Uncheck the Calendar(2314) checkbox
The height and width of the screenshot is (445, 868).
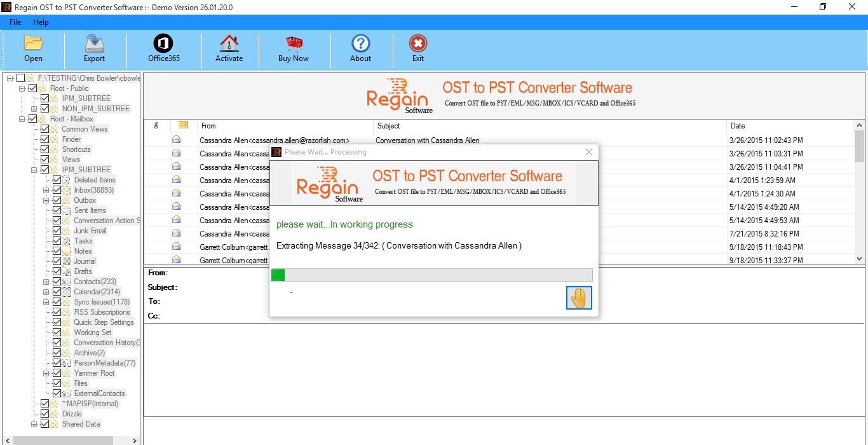pyautogui.click(x=57, y=292)
